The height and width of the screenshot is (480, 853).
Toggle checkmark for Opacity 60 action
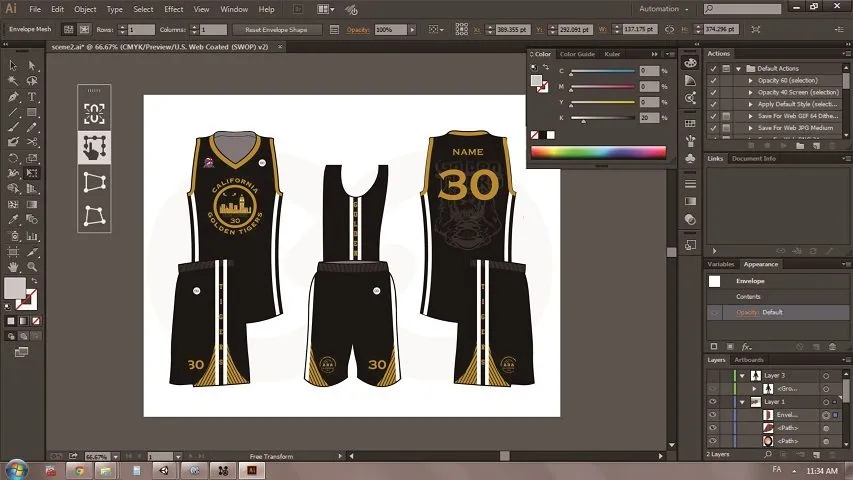point(713,81)
